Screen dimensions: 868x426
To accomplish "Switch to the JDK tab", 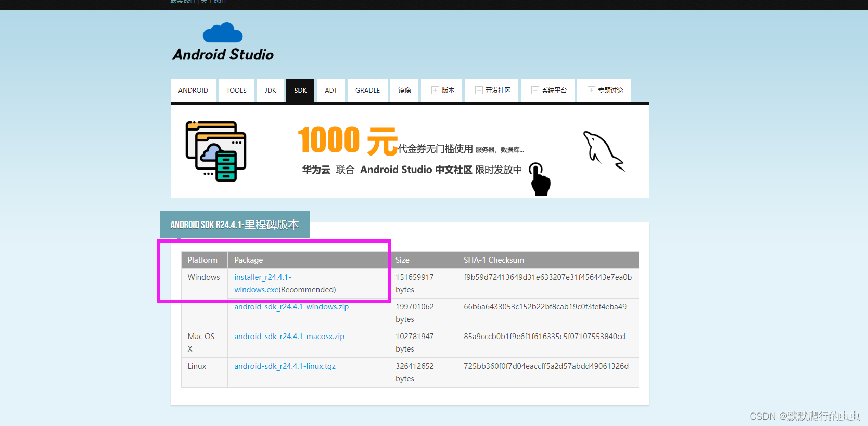I will tap(270, 91).
